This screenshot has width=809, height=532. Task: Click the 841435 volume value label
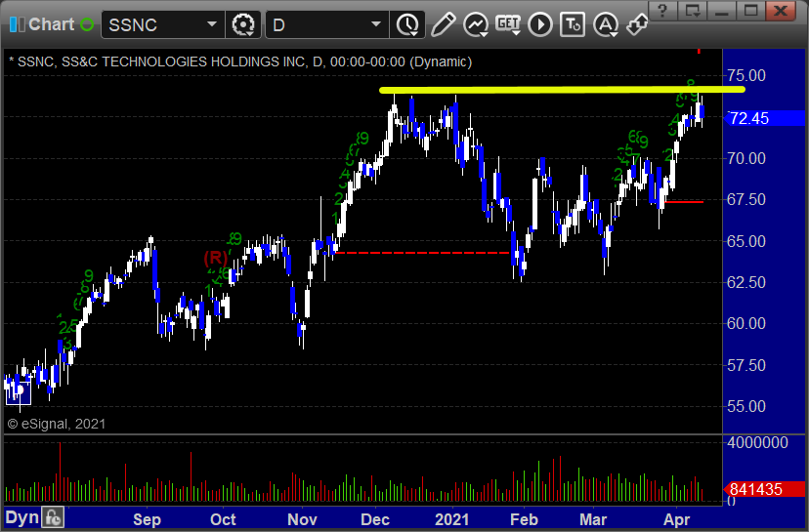pyautogui.click(x=764, y=489)
